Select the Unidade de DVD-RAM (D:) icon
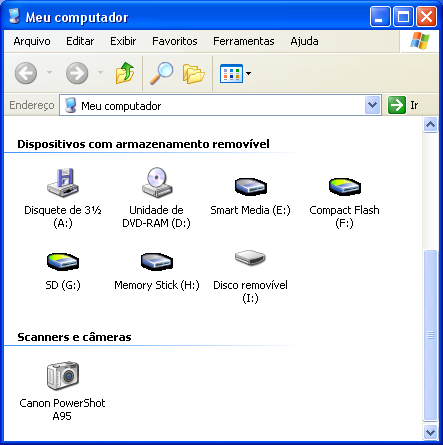The width and height of the screenshot is (443, 445). click(157, 183)
